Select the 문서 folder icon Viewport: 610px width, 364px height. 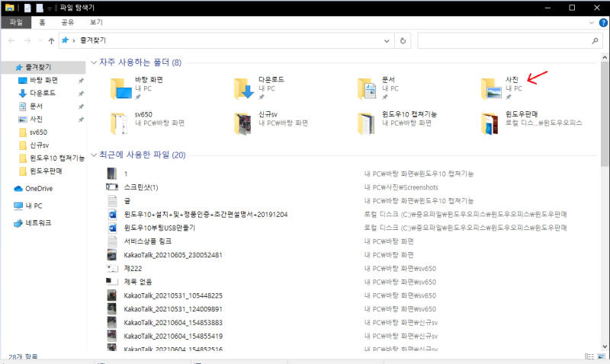pyautogui.click(x=367, y=89)
